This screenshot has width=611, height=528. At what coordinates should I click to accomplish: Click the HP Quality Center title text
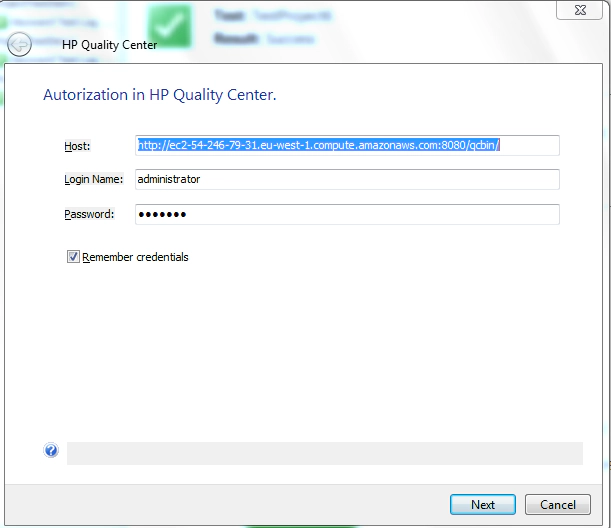pos(109,45)
